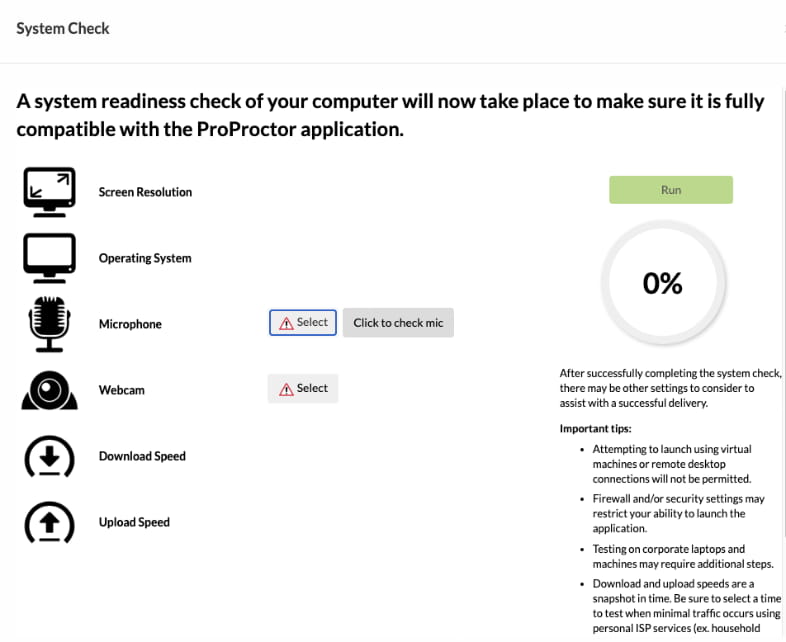This screenshot has width=786, height=642.
Task: Select the Operating System label
Action: click(145, 258)
